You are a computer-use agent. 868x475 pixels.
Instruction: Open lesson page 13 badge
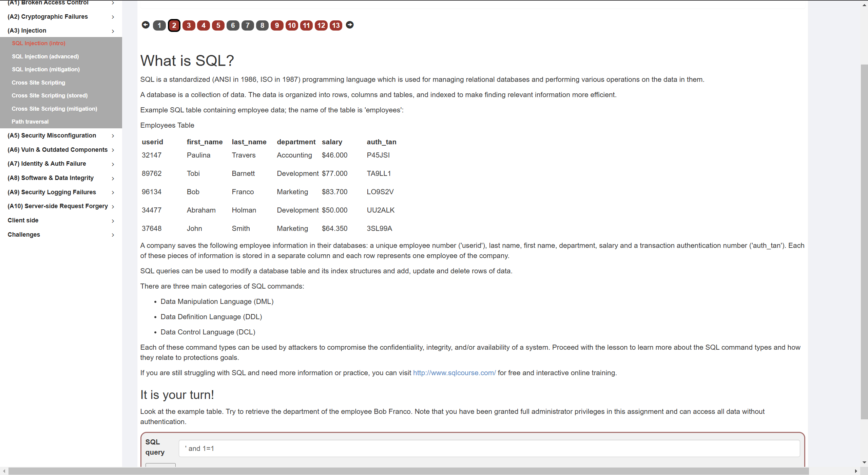pyautogui.click(x=336, y=25)
